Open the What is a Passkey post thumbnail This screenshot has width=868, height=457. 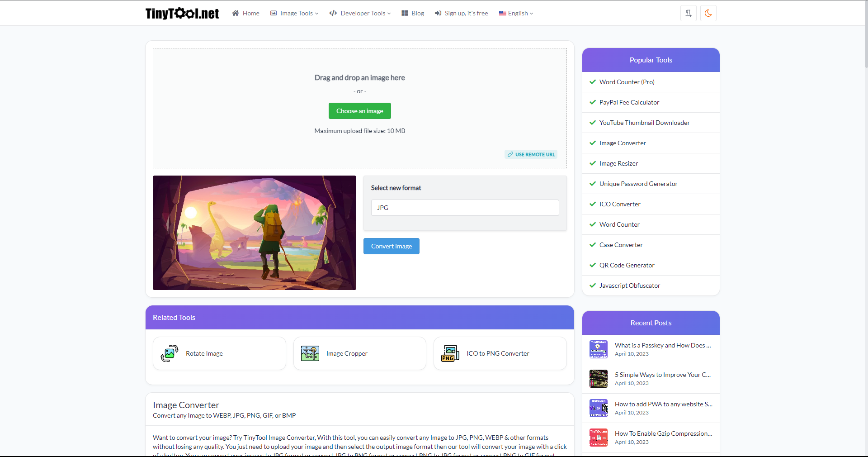click(x=598, y=349)
